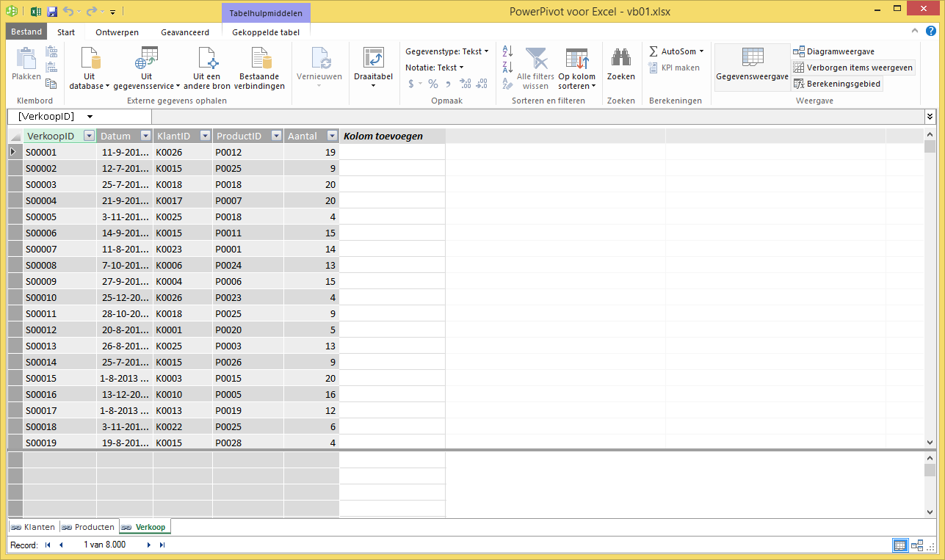Click the save icon in title bar

(52, 12)
